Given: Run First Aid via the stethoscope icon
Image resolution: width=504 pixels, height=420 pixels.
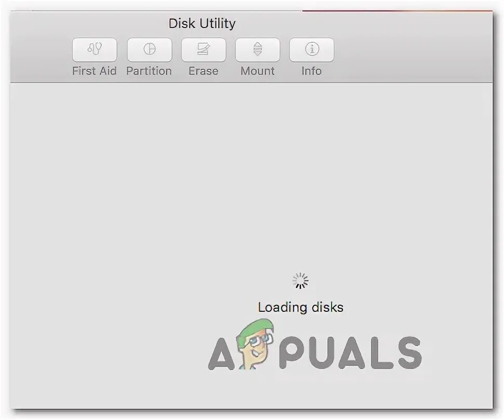Looking at the screenshot, I should pyautogui.click(x=95, y=49).
